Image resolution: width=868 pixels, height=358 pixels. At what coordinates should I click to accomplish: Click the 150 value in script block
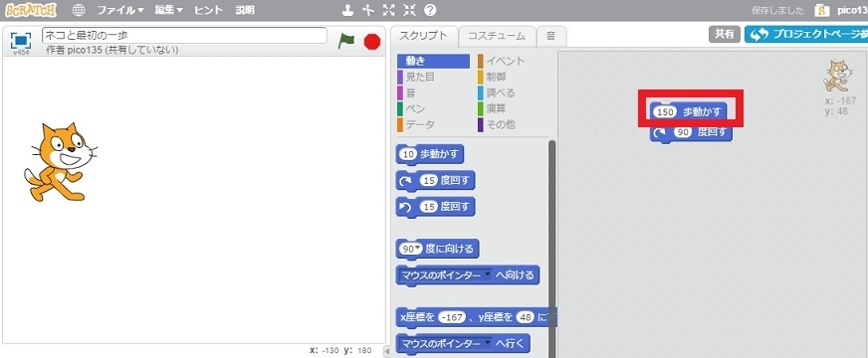(666, 112)
